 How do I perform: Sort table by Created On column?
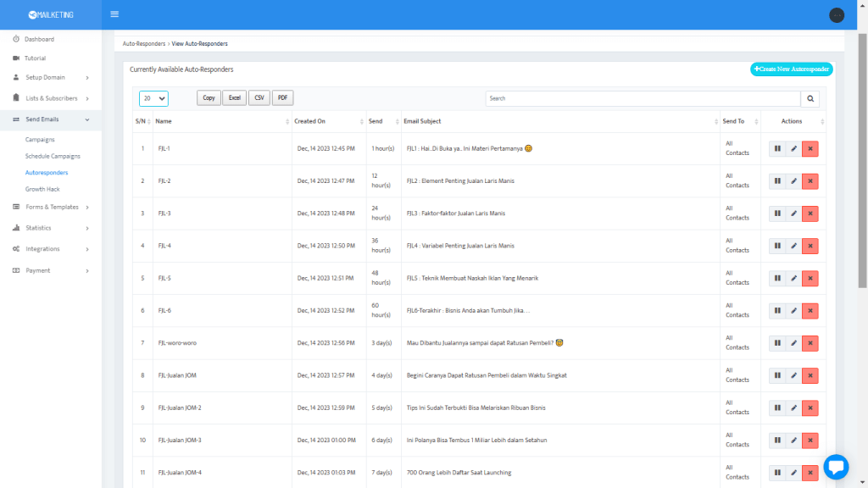coord(329,121)
